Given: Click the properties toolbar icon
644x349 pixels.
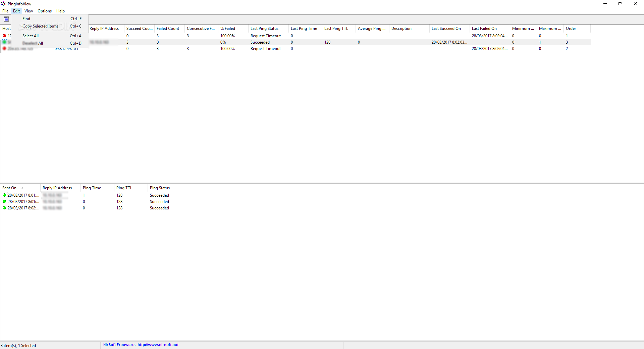Looking at the screenshot, I should point(6,19).
